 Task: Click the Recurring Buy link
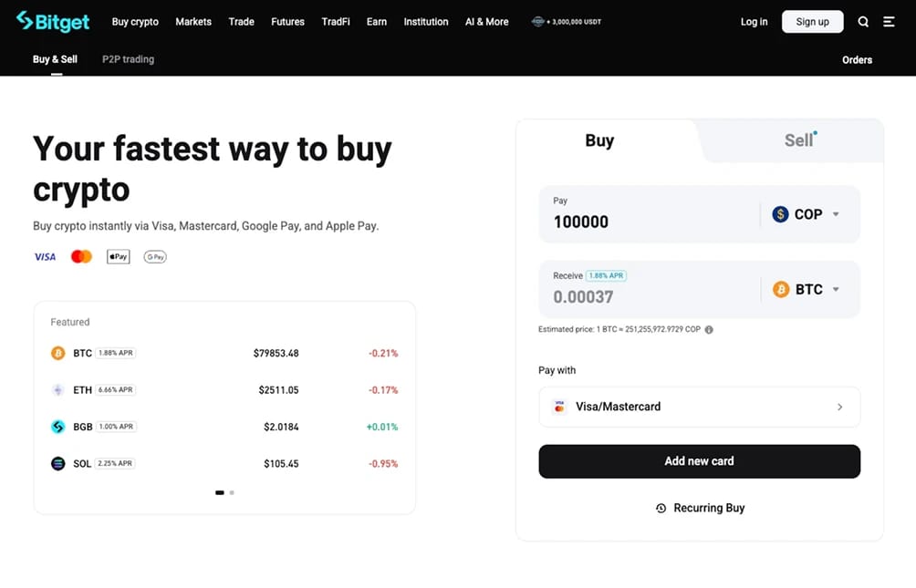(x=700, y=508)
